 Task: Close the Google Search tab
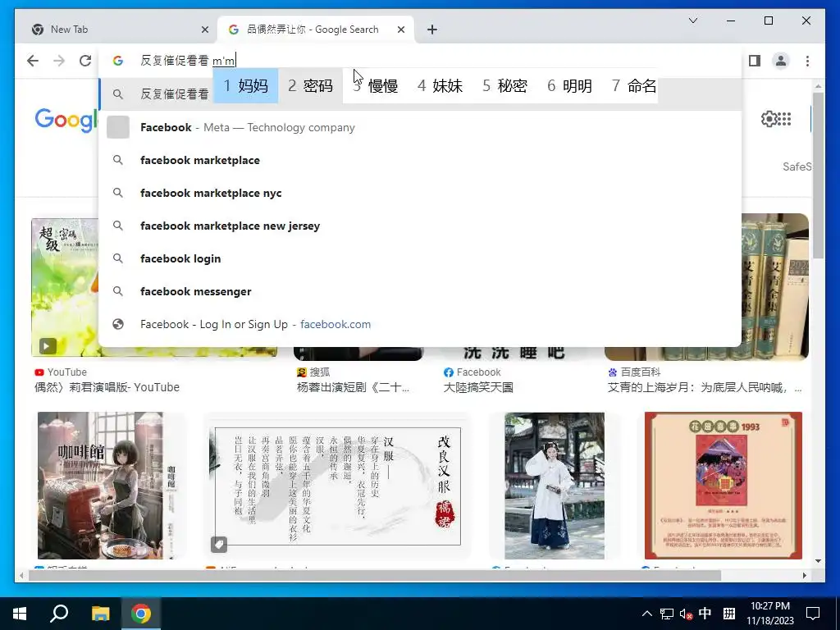click(400, 30)
